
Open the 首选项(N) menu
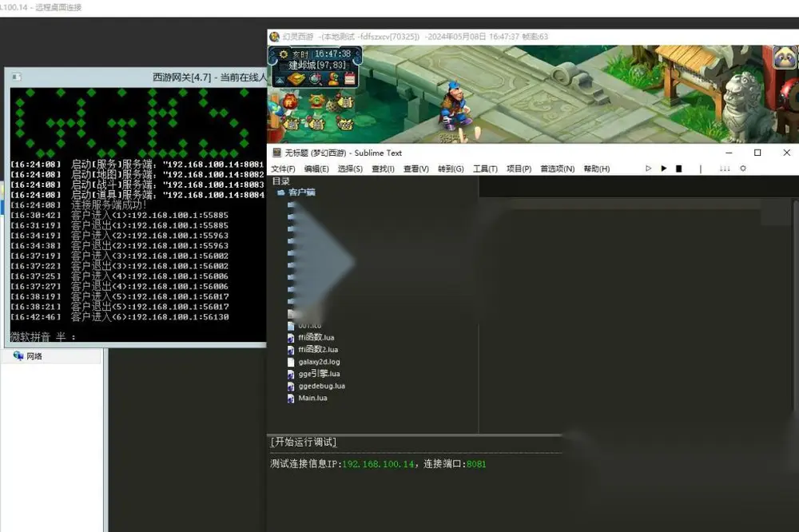click(x=558, y=169)
